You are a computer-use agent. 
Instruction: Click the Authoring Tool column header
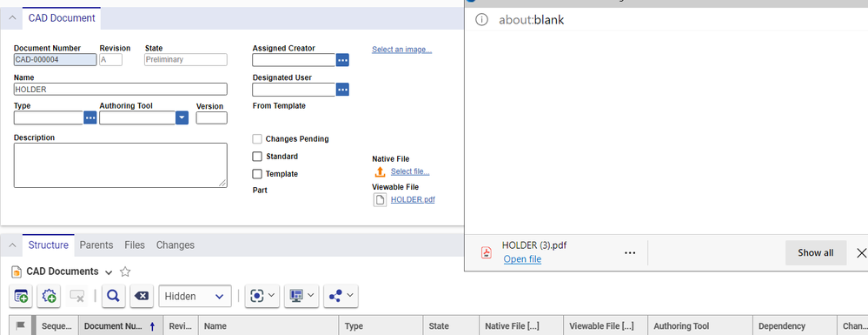coord(700,326)
